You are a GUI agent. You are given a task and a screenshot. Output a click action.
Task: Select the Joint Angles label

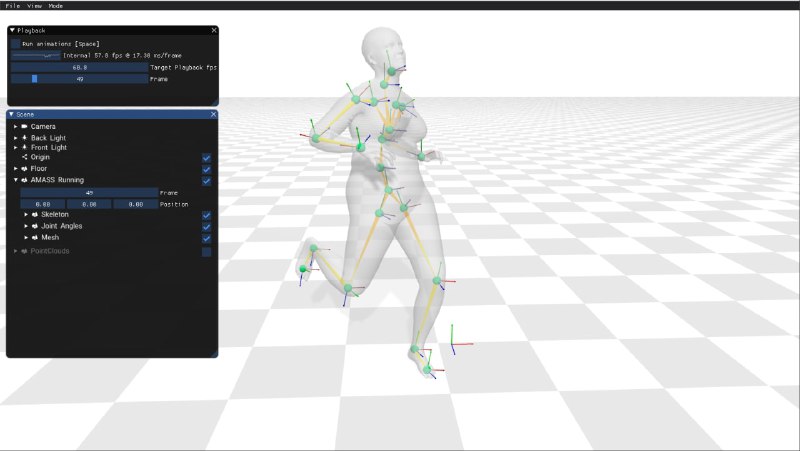click(62, 226)
